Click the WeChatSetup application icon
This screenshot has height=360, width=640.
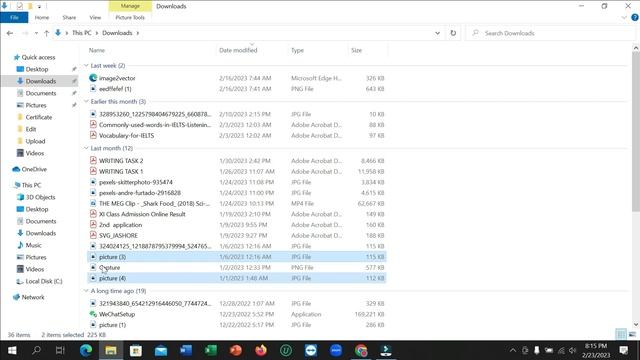93,314
